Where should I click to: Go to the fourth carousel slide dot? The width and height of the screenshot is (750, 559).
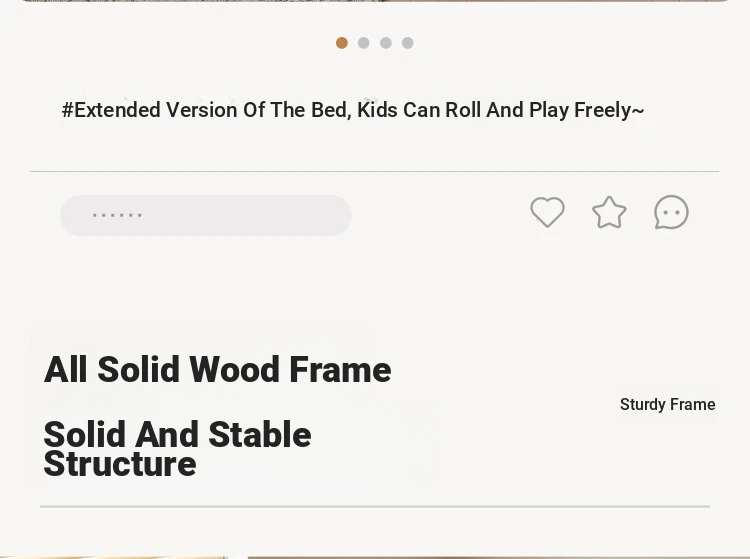click(408, 43)
